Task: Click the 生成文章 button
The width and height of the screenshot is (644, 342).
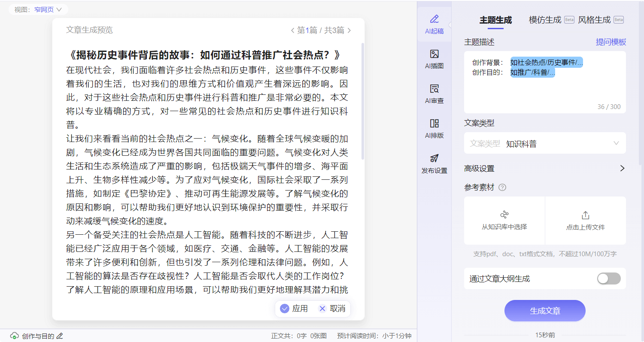Action: (545, 311)
